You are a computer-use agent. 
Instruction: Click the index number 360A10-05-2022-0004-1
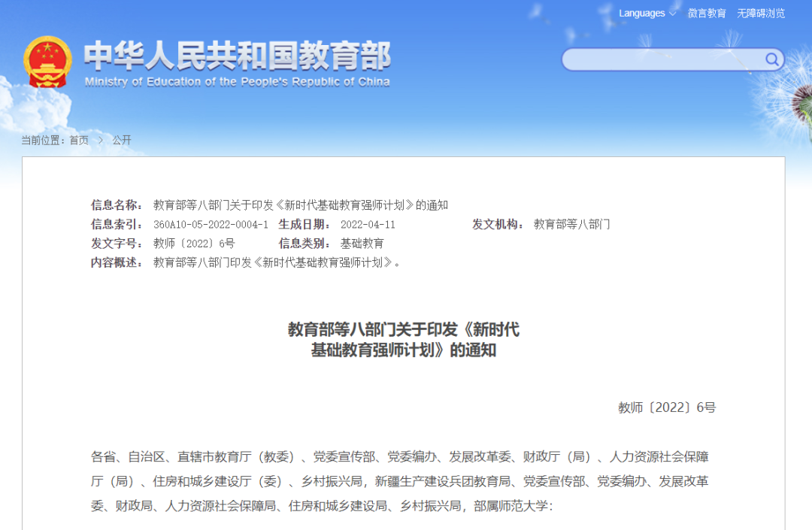click(x=211, y=225)
